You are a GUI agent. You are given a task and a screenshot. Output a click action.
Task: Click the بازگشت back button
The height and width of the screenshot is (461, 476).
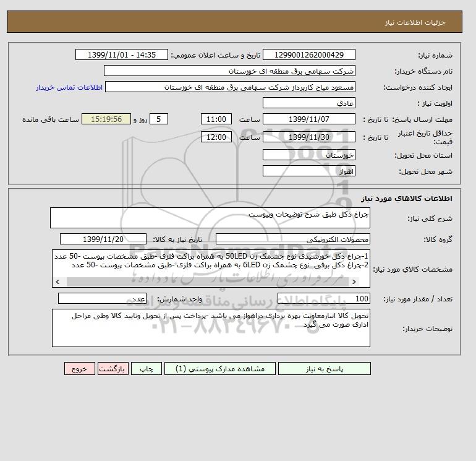tap(113, 369)
